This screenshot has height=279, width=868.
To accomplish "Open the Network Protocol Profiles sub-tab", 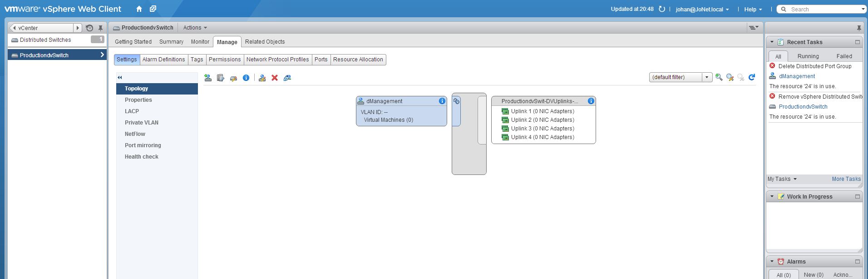I will click(x=278, y=60).
